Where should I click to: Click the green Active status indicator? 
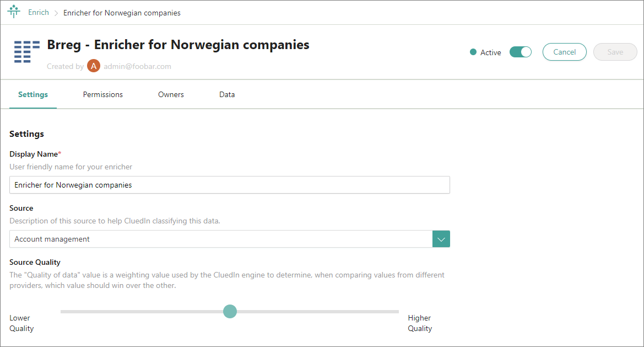click(x=473, y=52)
